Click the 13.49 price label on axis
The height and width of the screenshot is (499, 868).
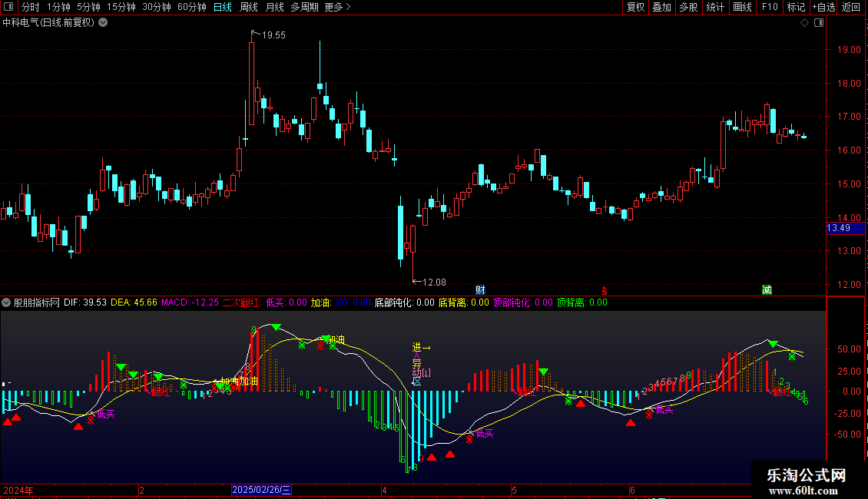coord(845,228)
